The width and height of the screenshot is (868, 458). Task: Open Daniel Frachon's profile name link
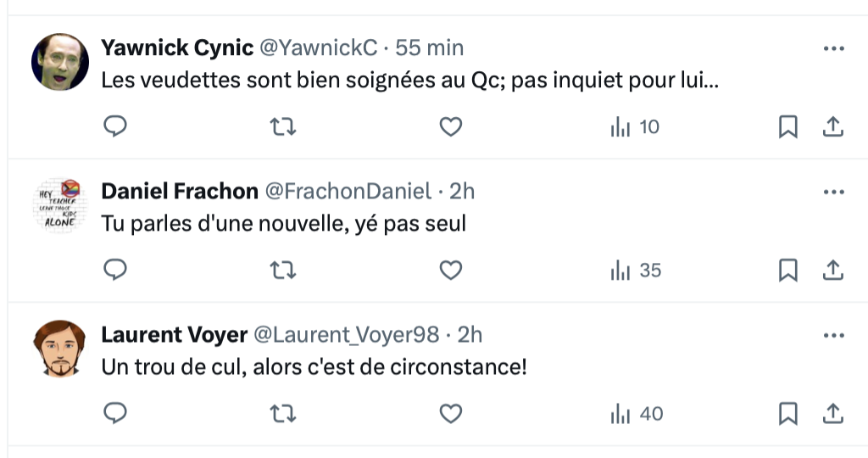click(180, 192)
